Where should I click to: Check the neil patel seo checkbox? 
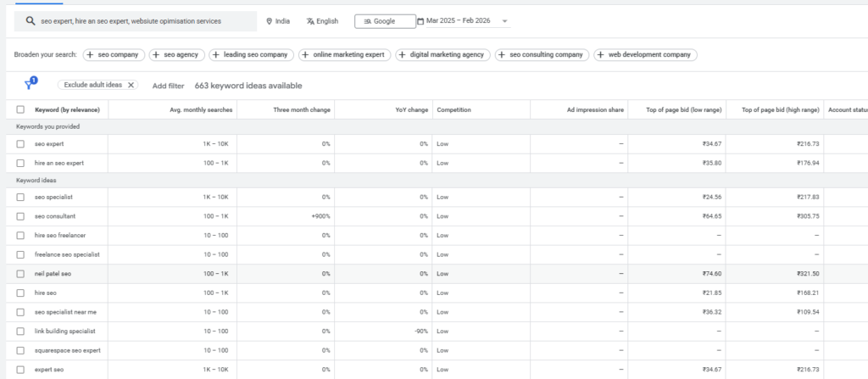click(20, 274)
